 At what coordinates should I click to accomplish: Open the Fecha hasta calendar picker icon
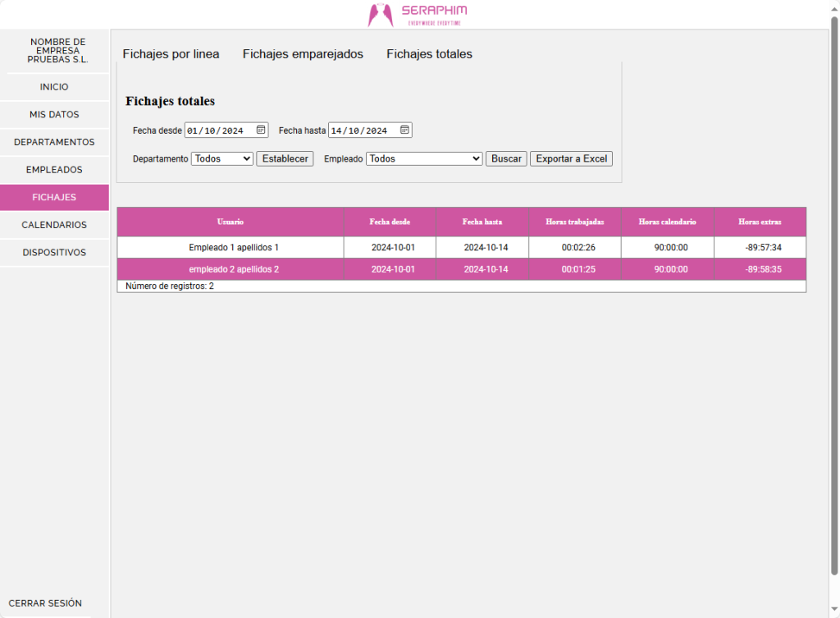pyautogui.click(x=404, y=130)
